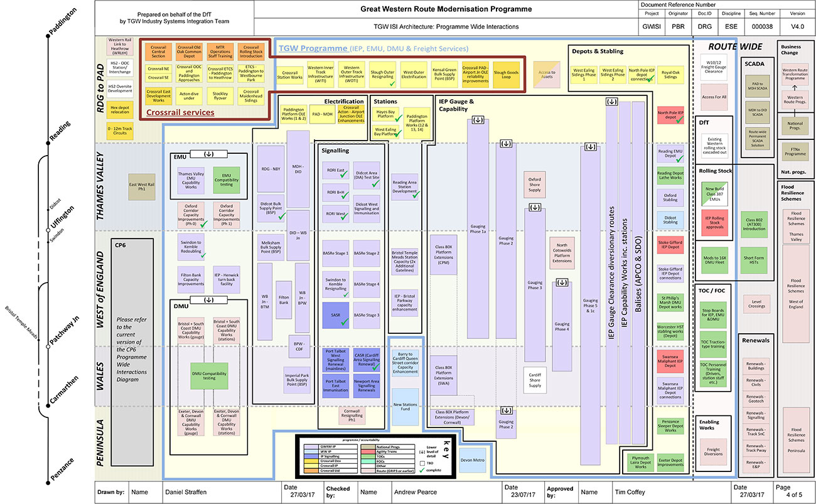Expand the EMU lower-detail arrow

(x=208, y=154)
